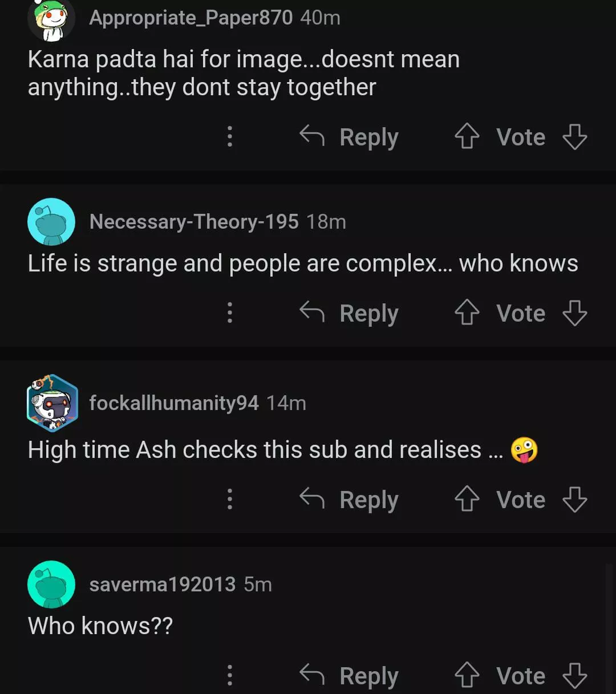
Task: Downvote saverma192013's comment
Action: 574,676
